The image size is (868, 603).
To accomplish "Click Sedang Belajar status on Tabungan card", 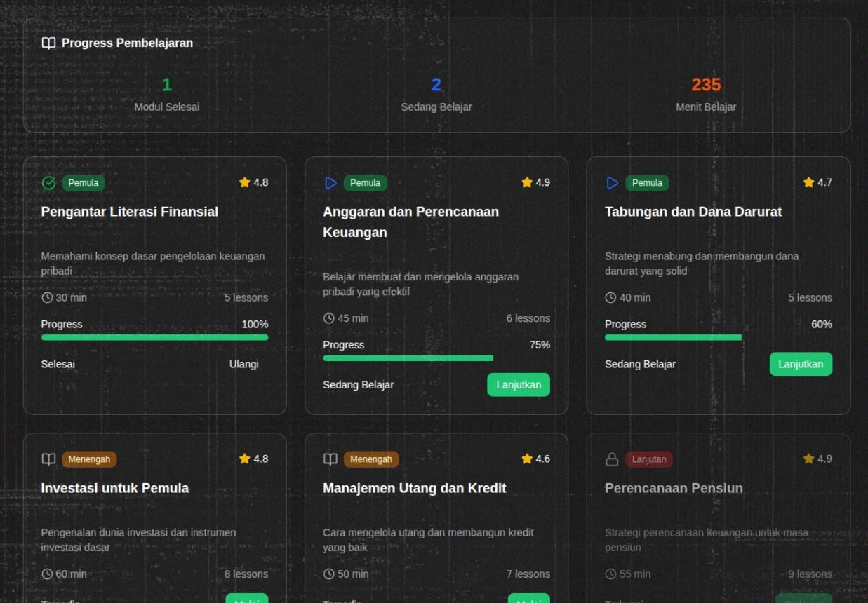I will pos(641,364).
